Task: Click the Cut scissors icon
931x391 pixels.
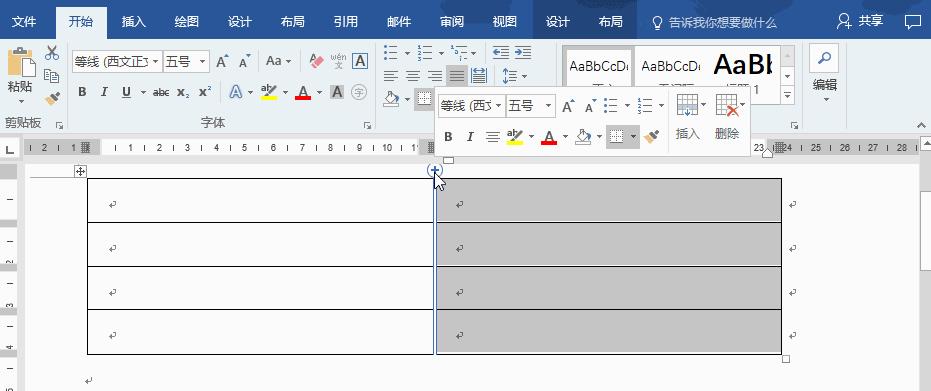Action: pyautogui.click(x=52, y=52)
